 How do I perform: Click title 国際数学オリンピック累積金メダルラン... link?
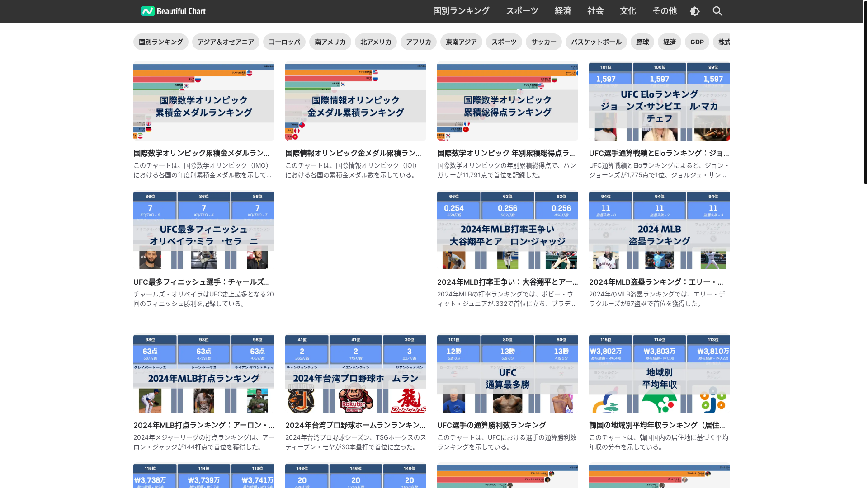point(202,153)
